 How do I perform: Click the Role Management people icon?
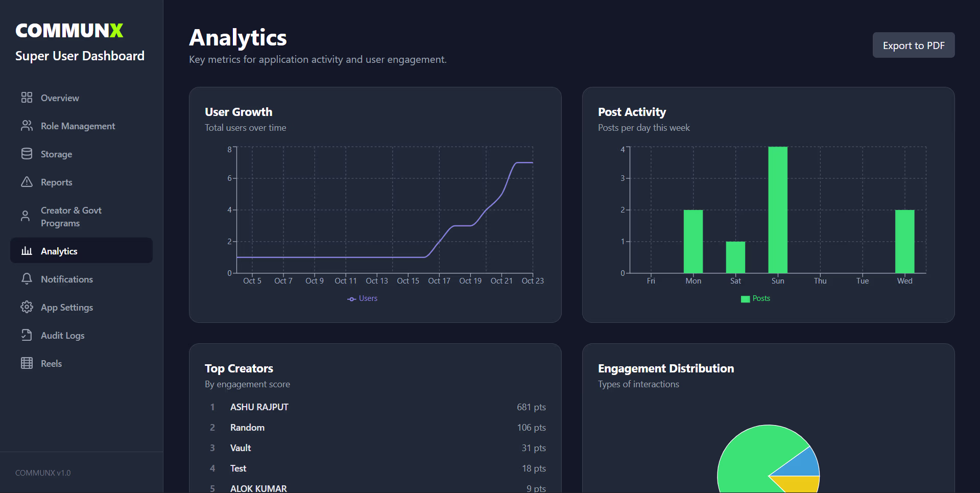tap(27, 126)
